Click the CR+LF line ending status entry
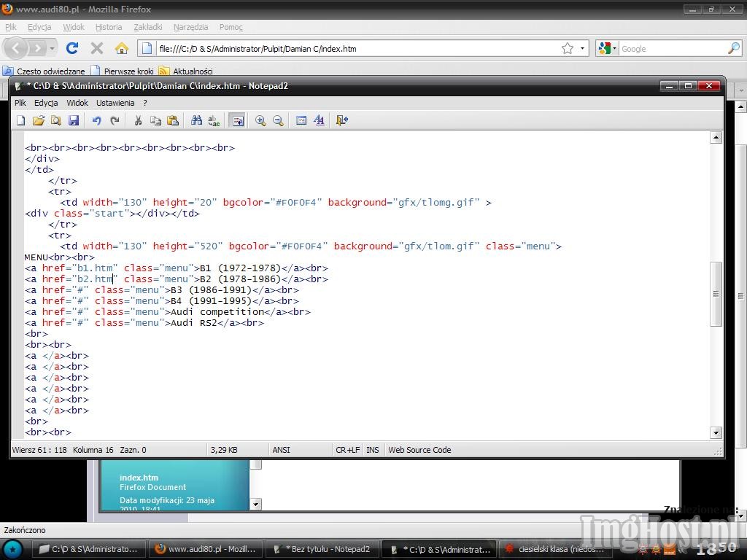747x560 pixels. pos(348,450)
